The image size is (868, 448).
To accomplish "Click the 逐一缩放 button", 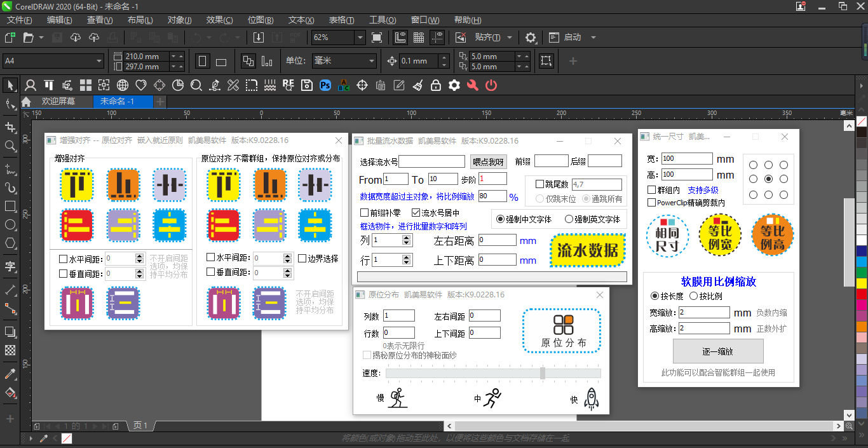I will [718, 352].
